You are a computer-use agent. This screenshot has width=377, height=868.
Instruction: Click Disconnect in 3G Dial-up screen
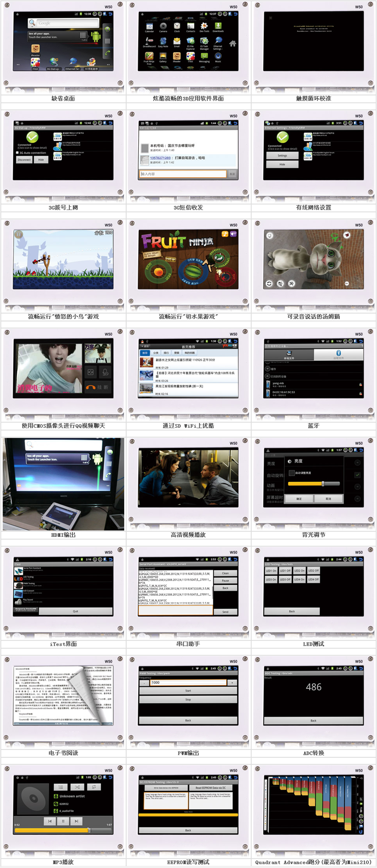tap(24, 160)
